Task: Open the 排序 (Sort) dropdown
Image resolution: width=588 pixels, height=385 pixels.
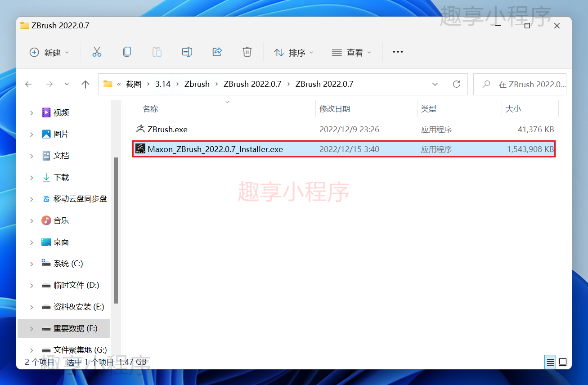Action: [294, 53]
